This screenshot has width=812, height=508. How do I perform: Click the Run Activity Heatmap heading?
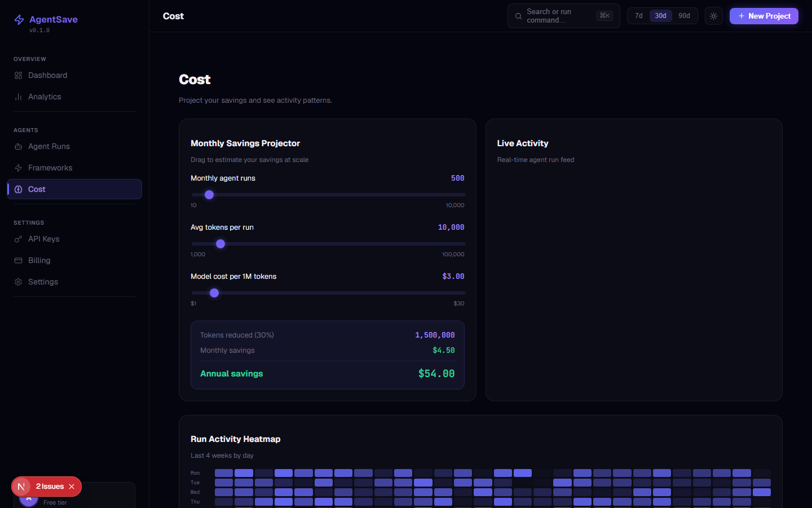tap(236, 439)
